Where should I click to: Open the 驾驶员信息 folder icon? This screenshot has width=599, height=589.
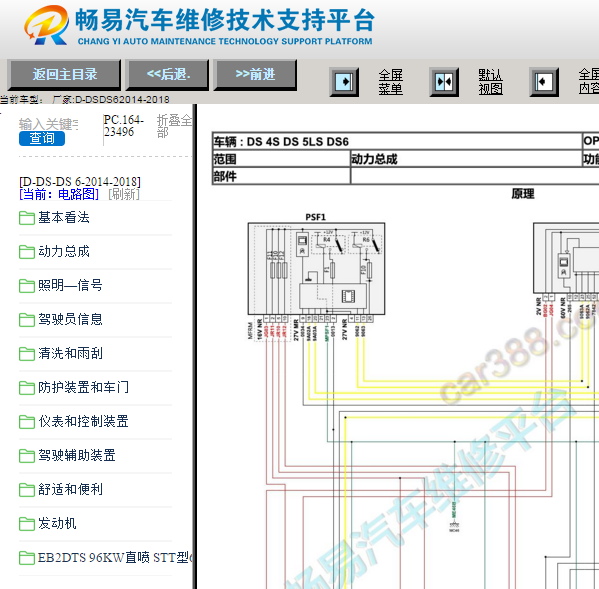27,320
